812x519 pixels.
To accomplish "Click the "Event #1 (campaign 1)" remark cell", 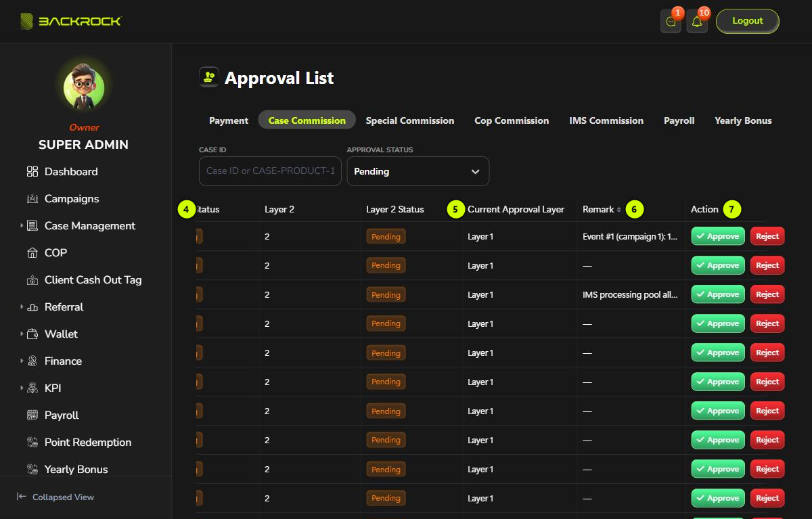I will 630,237.
